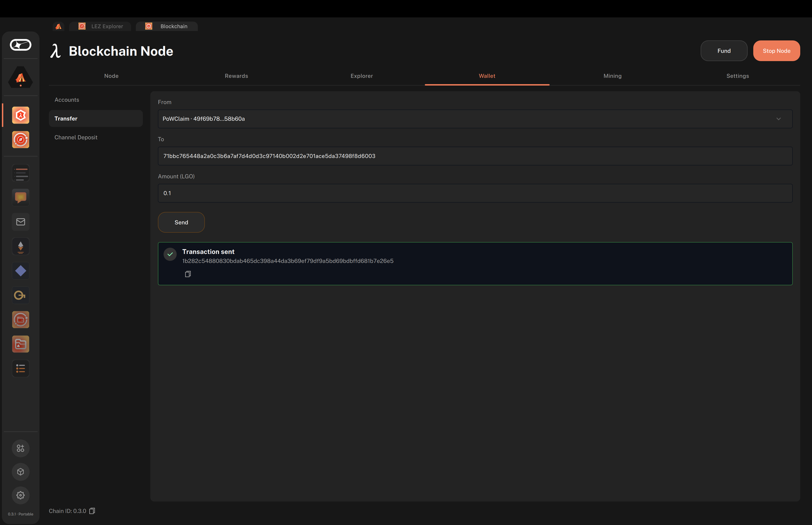
Task: Open the add-apps grid icon
Action: (x=21, y=448)
